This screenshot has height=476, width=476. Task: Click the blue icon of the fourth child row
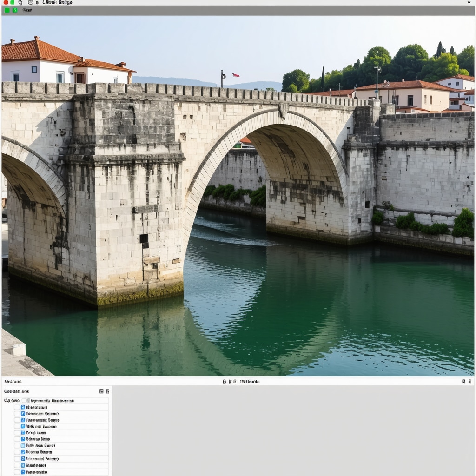click(23, 426)
